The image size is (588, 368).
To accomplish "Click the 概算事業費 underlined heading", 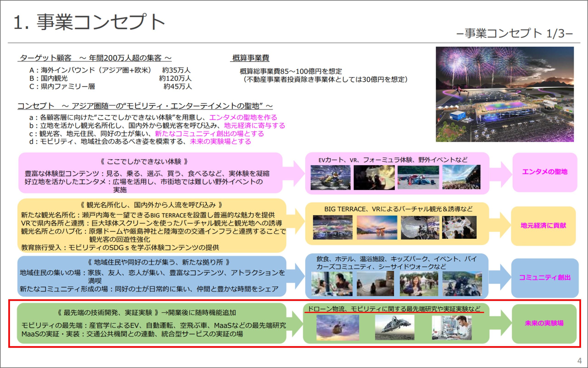I will tap(251, 58).
